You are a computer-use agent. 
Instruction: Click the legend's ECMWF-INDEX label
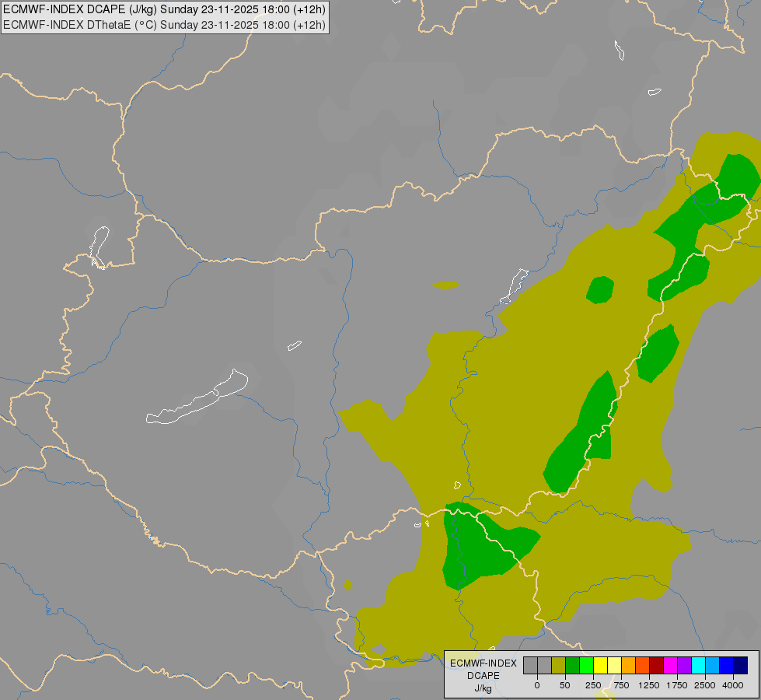[x=483, y=663]
